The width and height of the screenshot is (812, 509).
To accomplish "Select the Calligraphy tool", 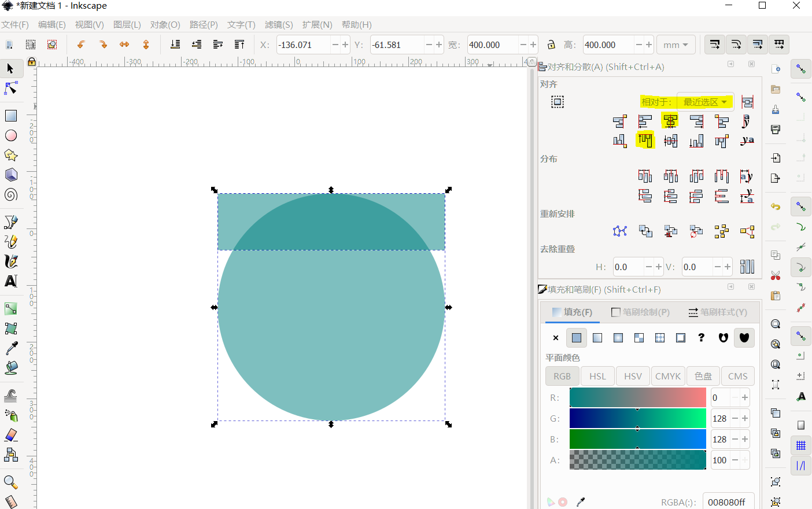I will point(11,261).
